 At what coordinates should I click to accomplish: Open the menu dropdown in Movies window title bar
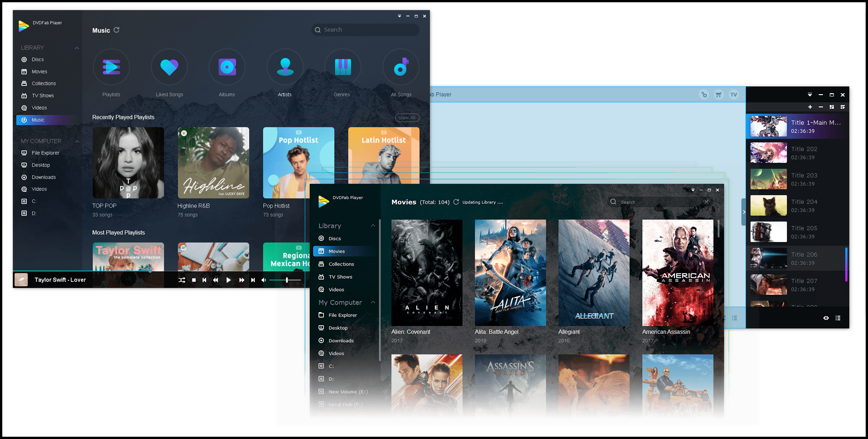coord(693,190)
